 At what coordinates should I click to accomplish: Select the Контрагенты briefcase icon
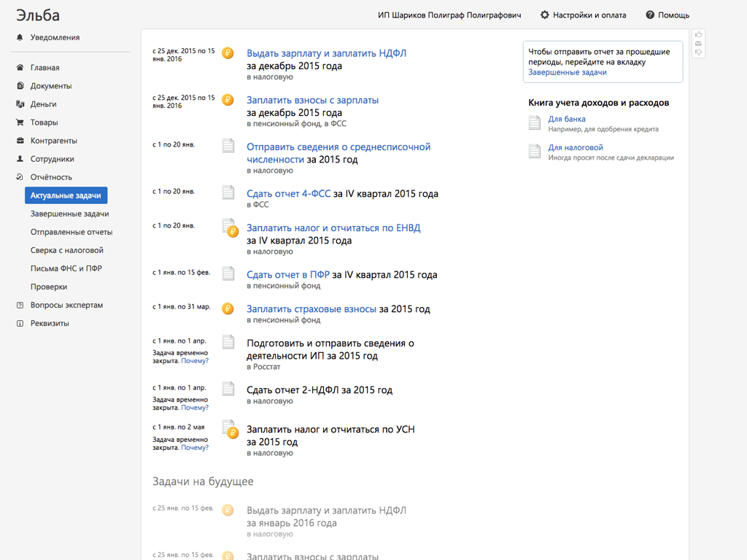coord(20,141)
